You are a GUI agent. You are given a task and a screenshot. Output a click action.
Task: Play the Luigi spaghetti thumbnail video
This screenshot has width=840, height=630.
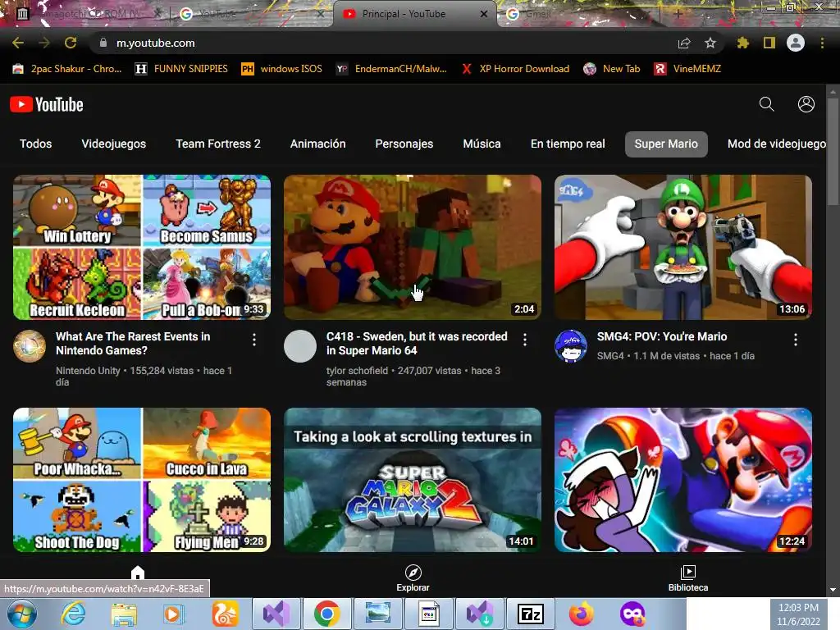[683, 247]
